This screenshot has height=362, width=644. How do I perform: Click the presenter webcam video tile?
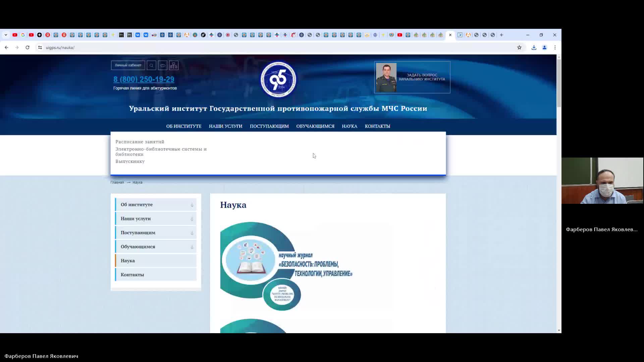(x=602, y=181)
